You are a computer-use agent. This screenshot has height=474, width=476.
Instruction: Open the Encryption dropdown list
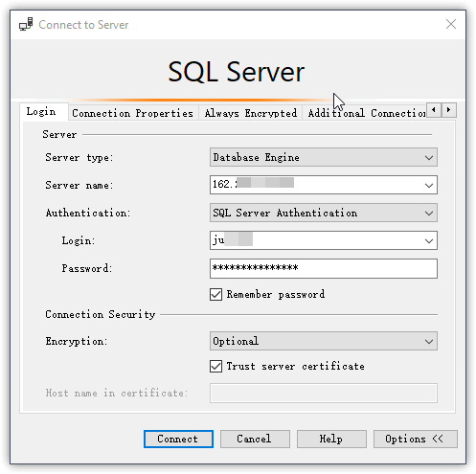point(324,341)
